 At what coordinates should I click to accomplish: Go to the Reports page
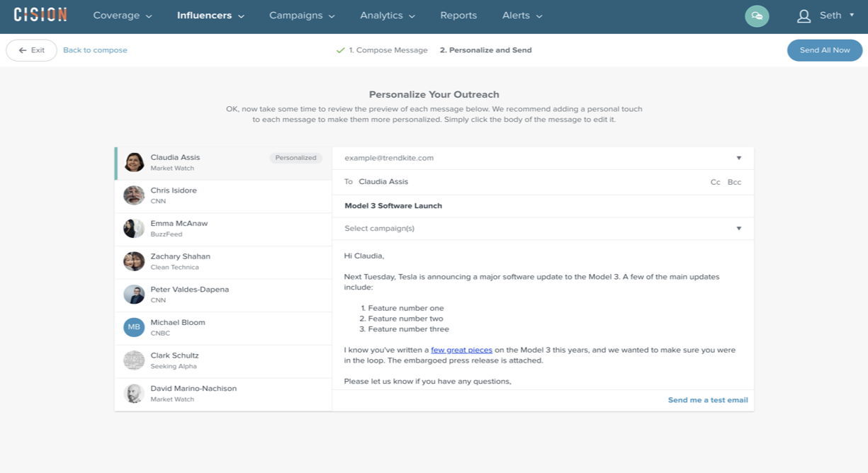pos(458,16)
